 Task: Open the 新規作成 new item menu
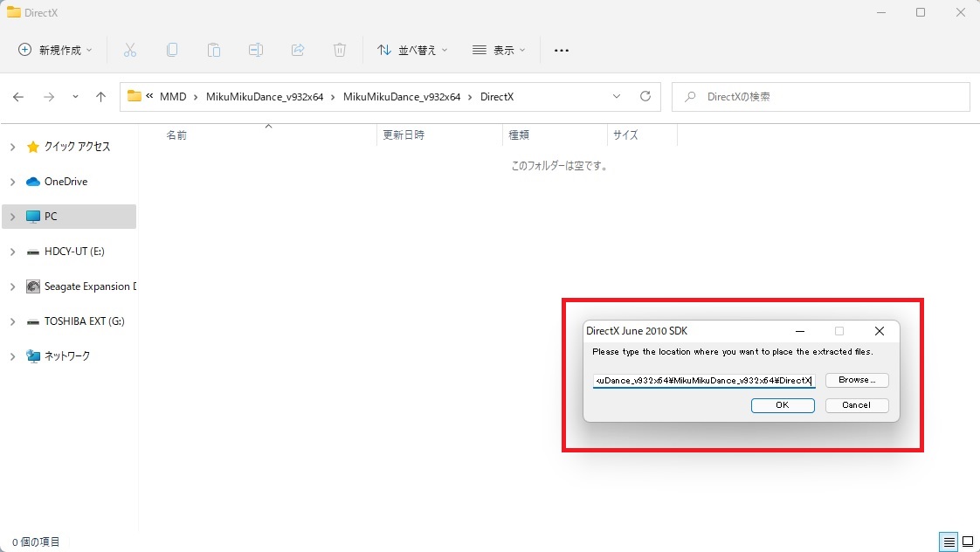click(x=55, y=50)
